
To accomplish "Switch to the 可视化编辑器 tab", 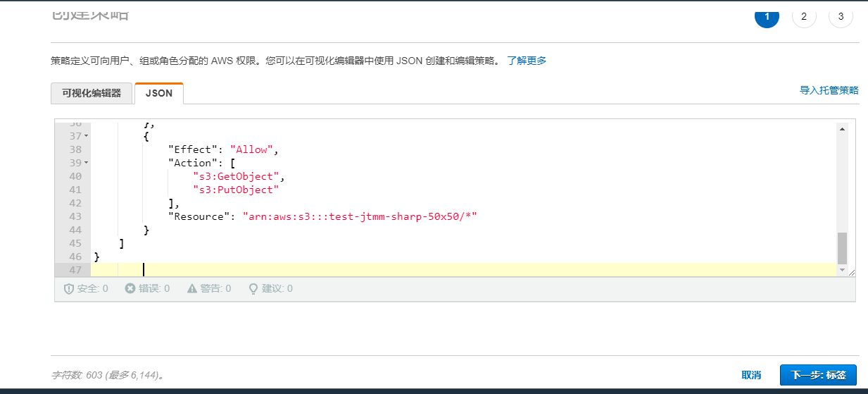I will coord(92,93).
